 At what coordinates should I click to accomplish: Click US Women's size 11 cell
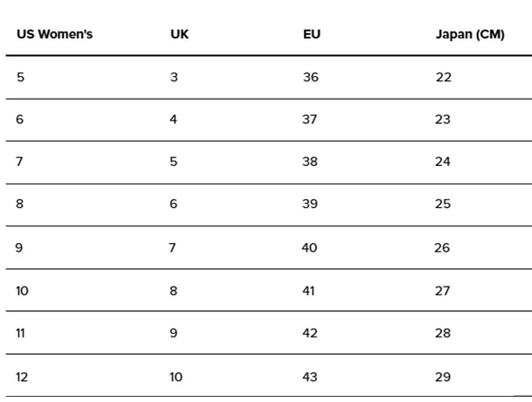[21, 333]
